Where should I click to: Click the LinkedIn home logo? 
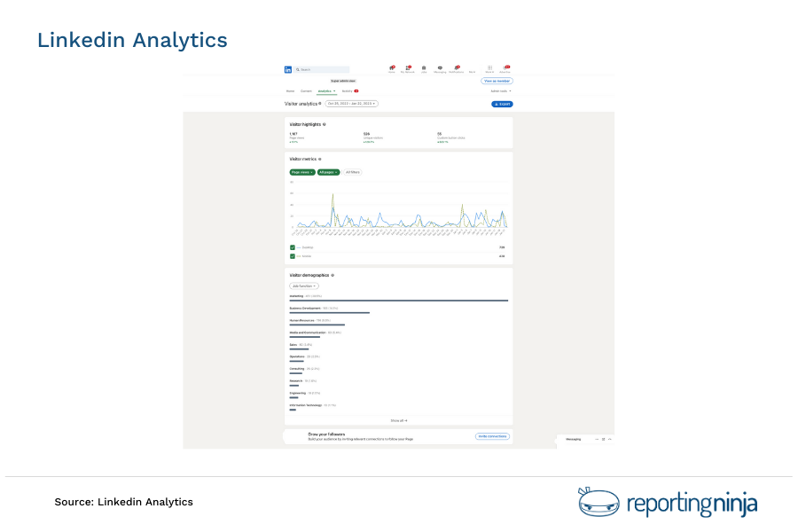coord(289,68)
